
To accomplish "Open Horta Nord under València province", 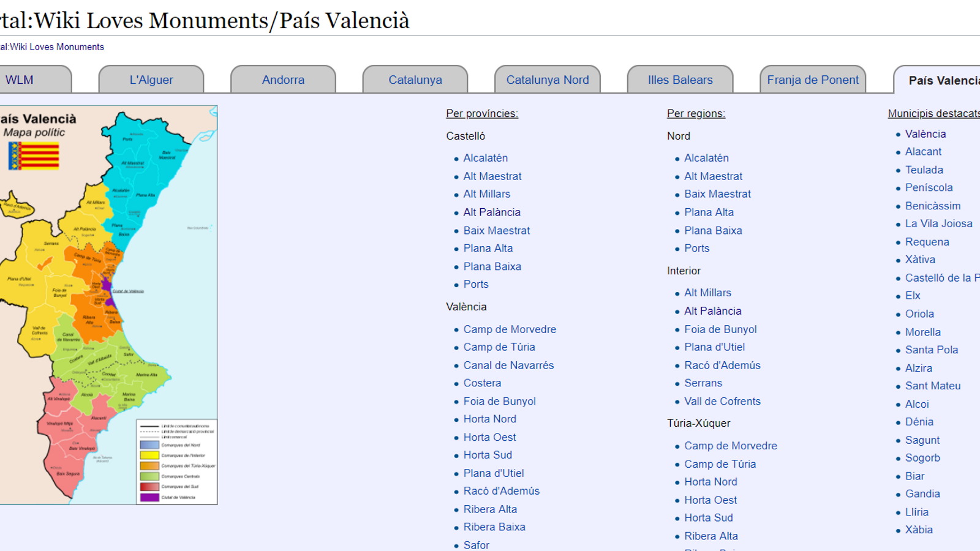I will tap(490, 419).
